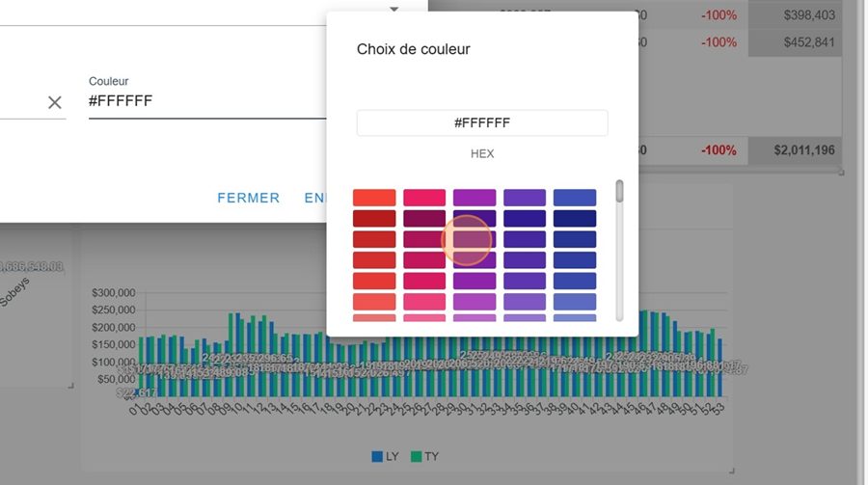This screenshot has height=485, width=868.
Task: Click -100% in the $2,011,196 total row
Action: click(x=719, y=150)
